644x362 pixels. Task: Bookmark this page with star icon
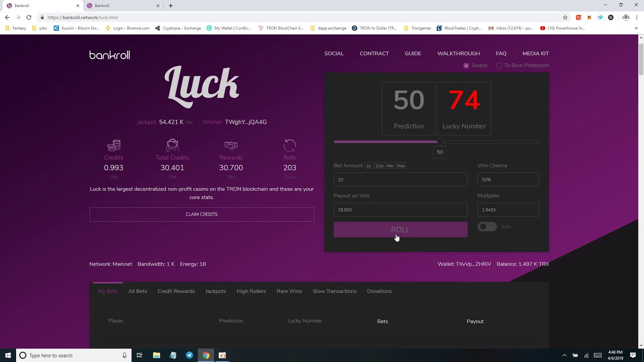[565, 17]
